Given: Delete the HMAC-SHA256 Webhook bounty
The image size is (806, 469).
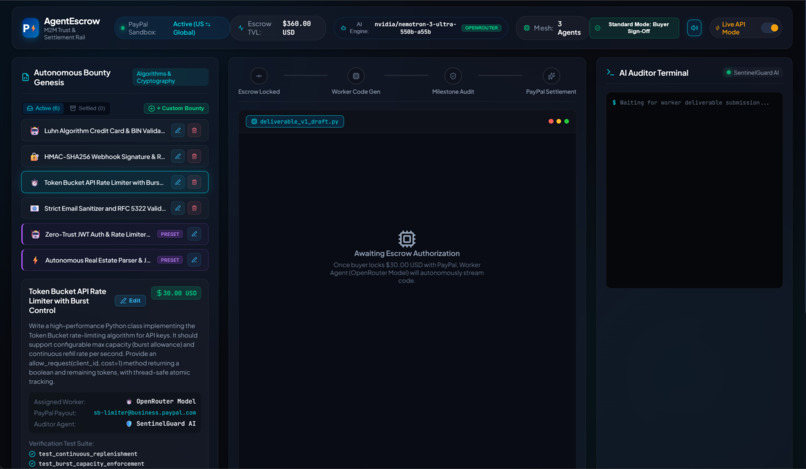Looking at the screenshot, I should [194, 156].
